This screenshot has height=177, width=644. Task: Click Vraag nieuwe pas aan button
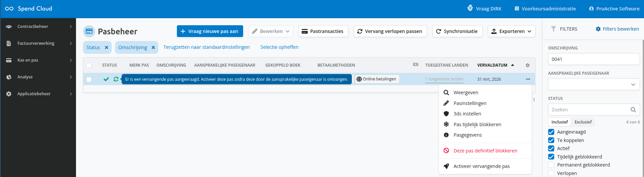point(209,31)
